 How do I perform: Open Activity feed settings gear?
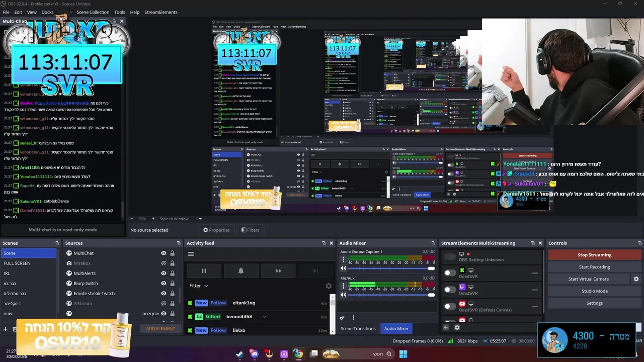coord(329,286)
